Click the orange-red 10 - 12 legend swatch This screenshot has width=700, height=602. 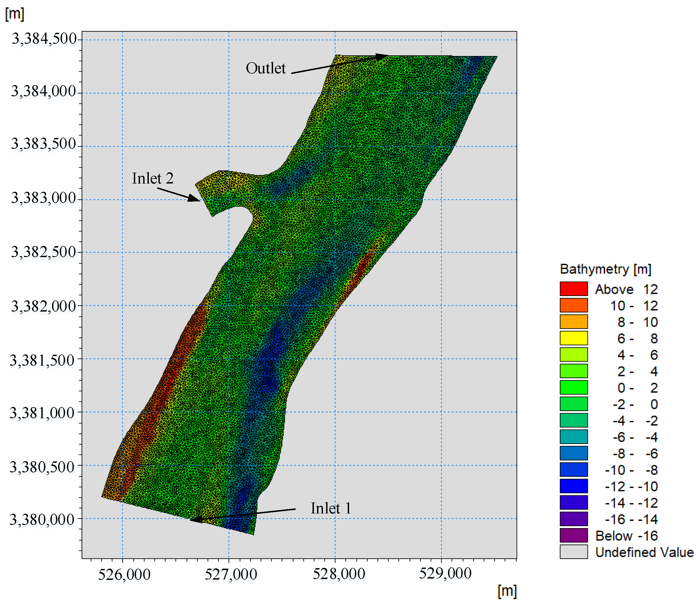click(x=573, y=305)
